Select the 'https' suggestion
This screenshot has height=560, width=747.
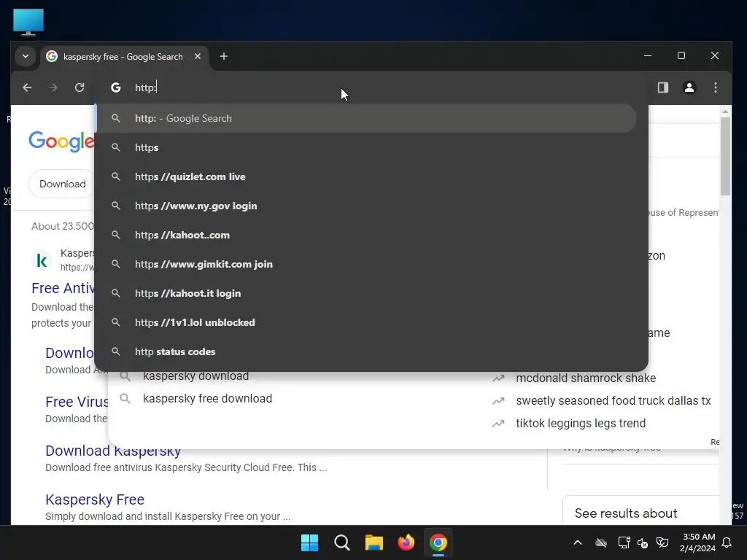(x=366, y=147)
